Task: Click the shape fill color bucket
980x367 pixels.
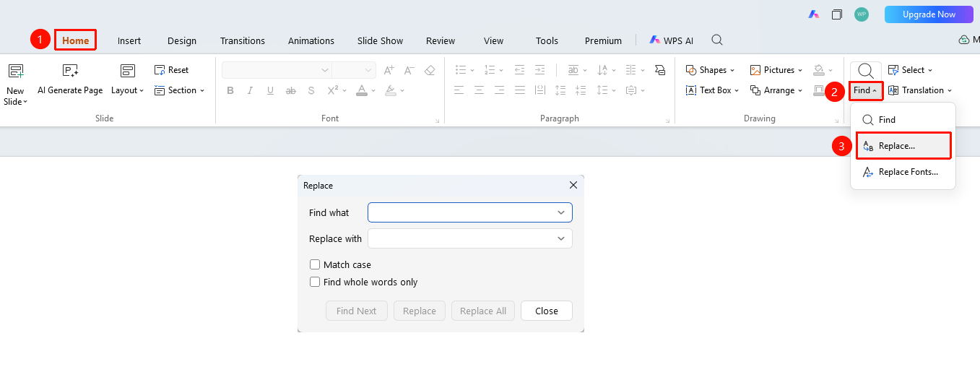Action: point(818,70)
